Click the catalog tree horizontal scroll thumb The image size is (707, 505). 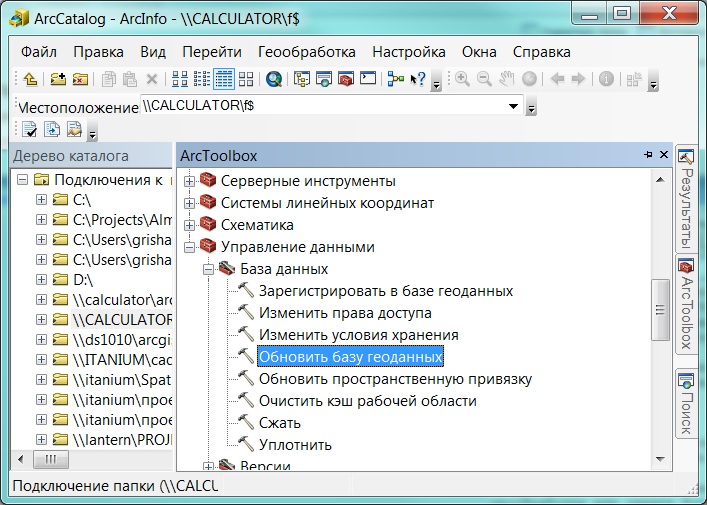point(51,459)
